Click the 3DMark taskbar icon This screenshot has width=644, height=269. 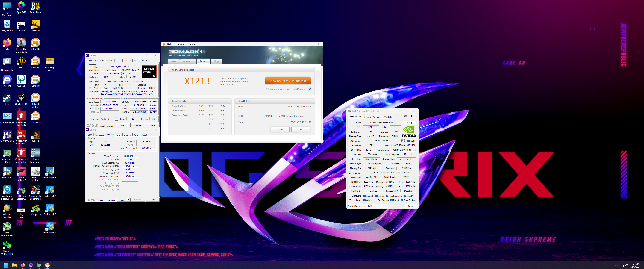click(x=47, y=265)
